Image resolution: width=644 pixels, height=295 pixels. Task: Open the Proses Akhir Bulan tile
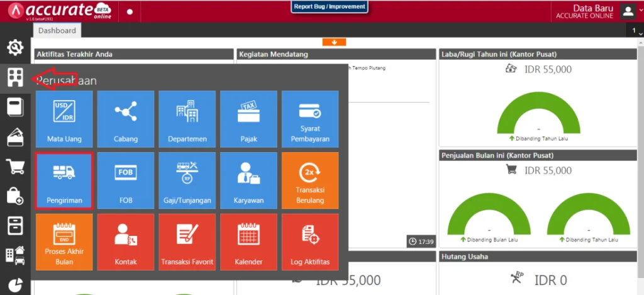[x=64, y=242]
